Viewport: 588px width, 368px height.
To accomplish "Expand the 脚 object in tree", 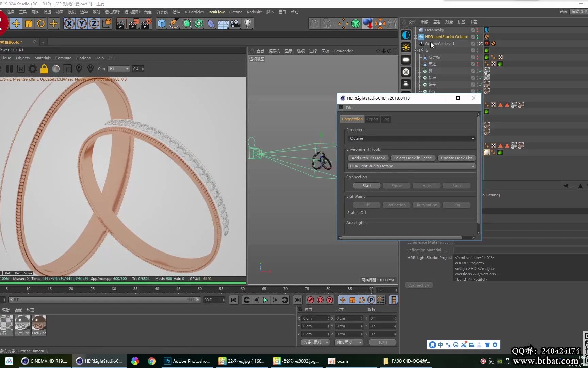I will pyautogui.click(x=420, y=71).
